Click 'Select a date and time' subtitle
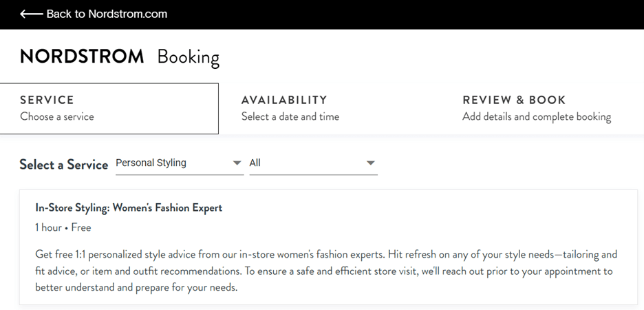This screenshot has width=644, height=310. [x=290, y=116]
